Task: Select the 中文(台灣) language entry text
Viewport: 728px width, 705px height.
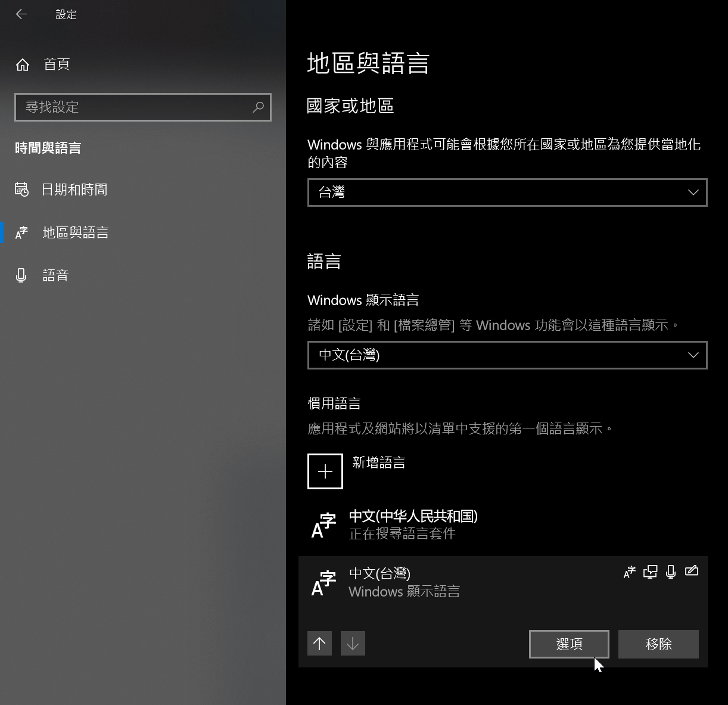Action: (x=379, y=574)
